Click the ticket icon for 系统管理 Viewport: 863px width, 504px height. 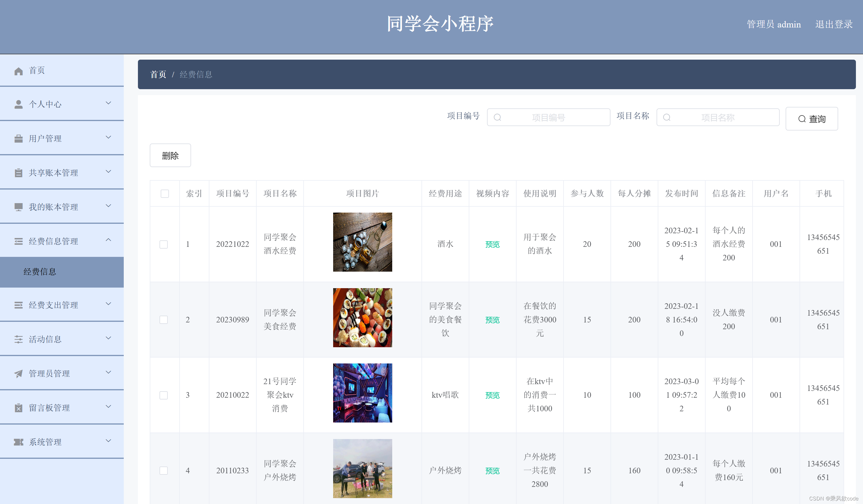coord(19,442)
